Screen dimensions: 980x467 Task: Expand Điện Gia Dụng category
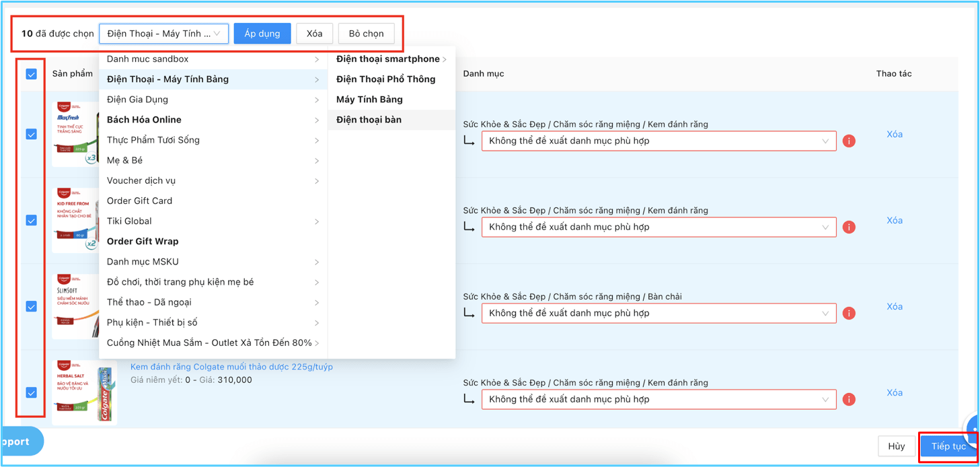point(213,100)
